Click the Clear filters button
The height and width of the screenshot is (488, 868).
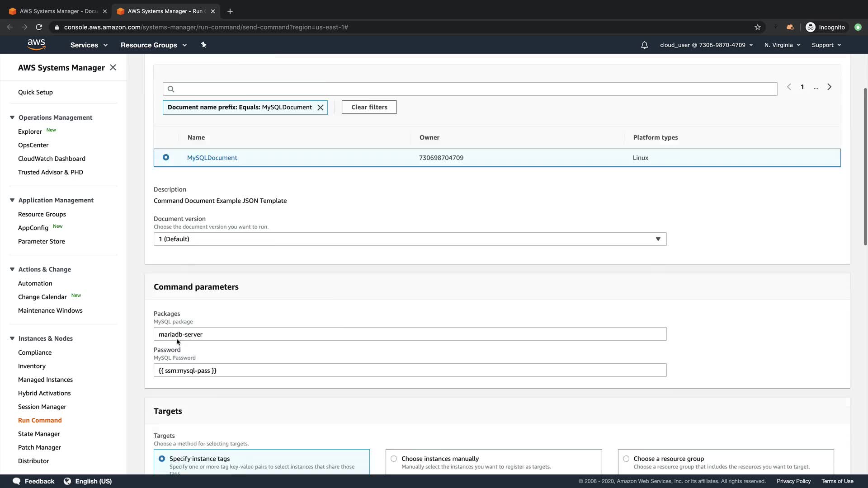pos(369,107)
